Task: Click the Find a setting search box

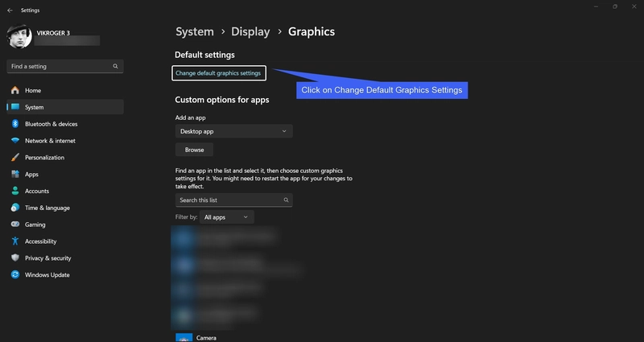Action: (65, 66)
